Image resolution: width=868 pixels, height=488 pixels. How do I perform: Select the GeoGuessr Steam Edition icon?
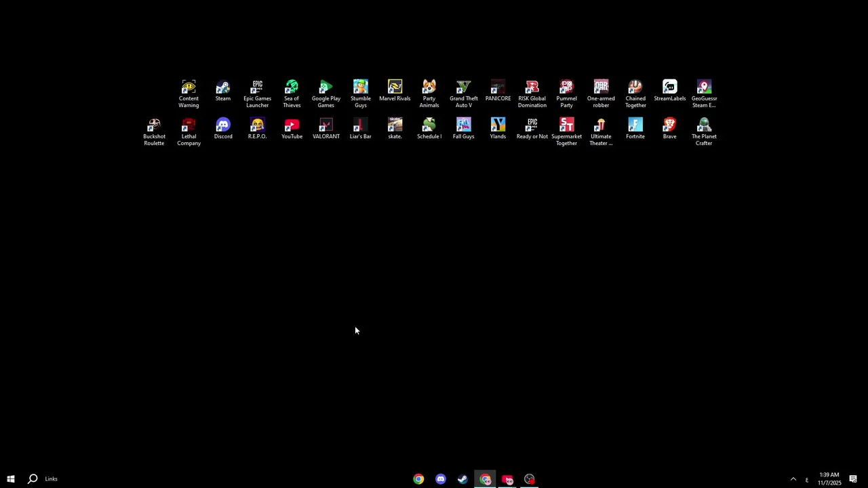coord(704,94)
